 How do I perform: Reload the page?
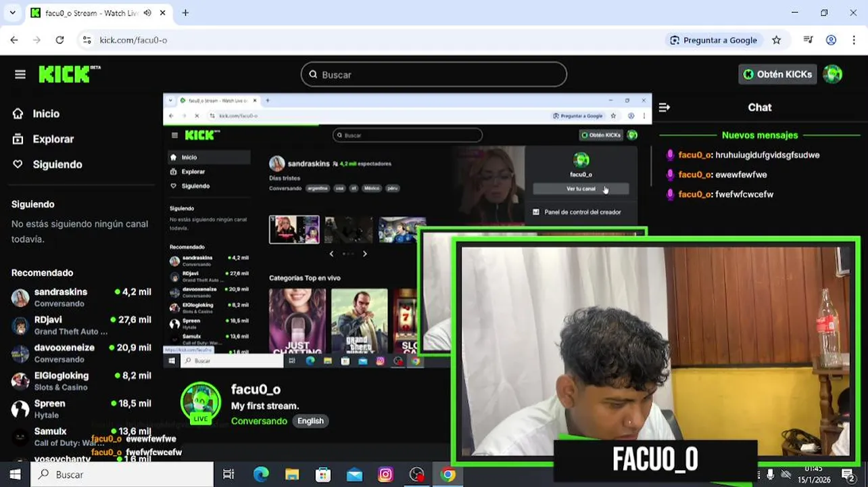(59, 40)
